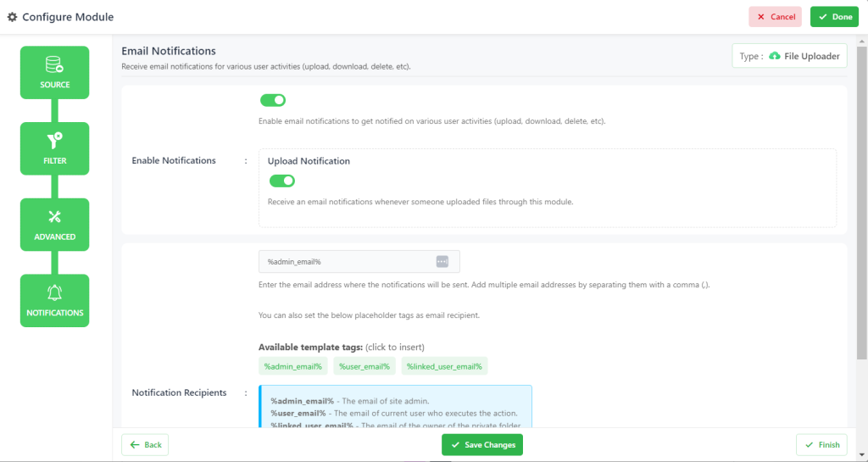Open the Source step database icon

pyautogui.click(x=54, y=64)
